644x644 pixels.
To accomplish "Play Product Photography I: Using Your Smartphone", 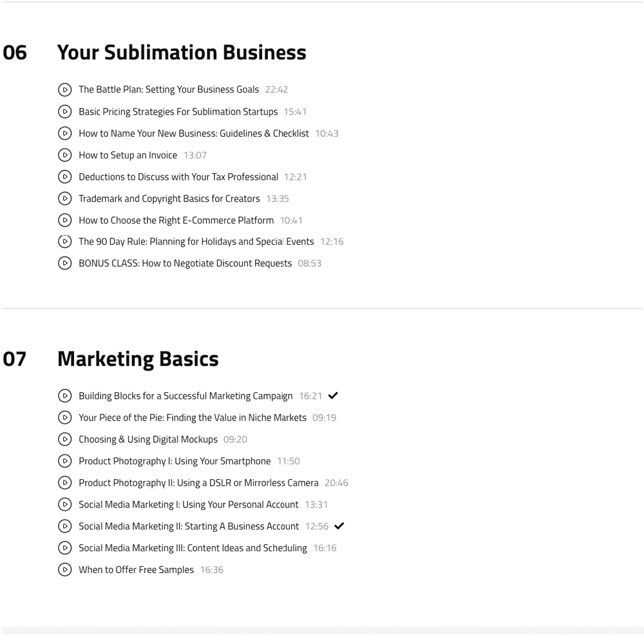I will coord(64,460).
